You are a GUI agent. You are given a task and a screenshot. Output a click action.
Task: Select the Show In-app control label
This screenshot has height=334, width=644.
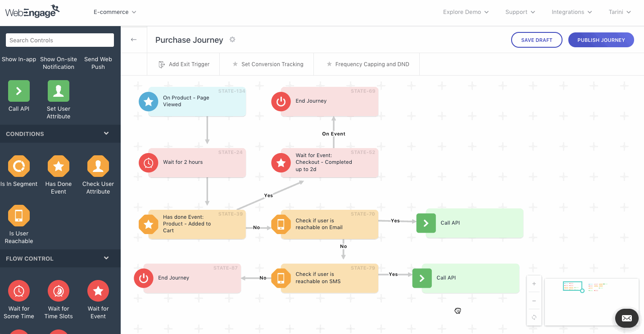(19, 59)
